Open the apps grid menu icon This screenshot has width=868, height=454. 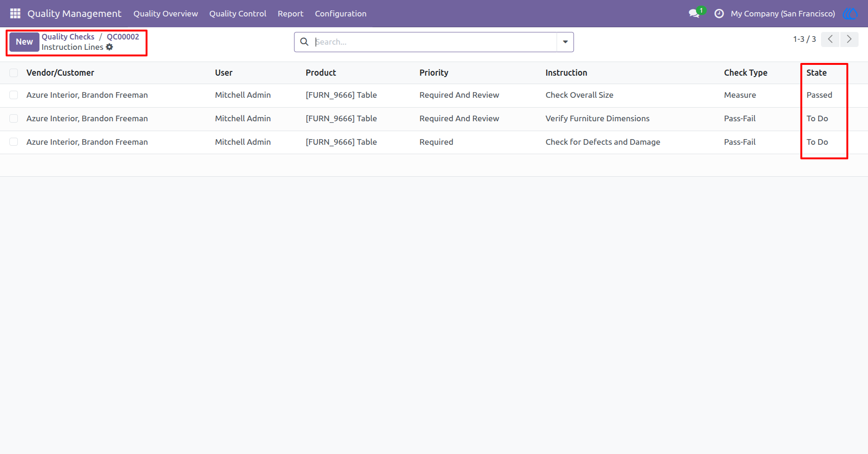click(x=15, y=14)
